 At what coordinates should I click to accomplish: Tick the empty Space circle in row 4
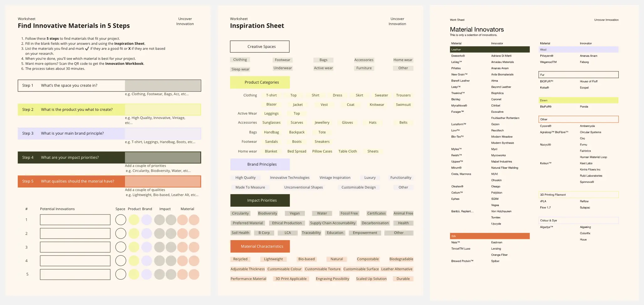121,261
